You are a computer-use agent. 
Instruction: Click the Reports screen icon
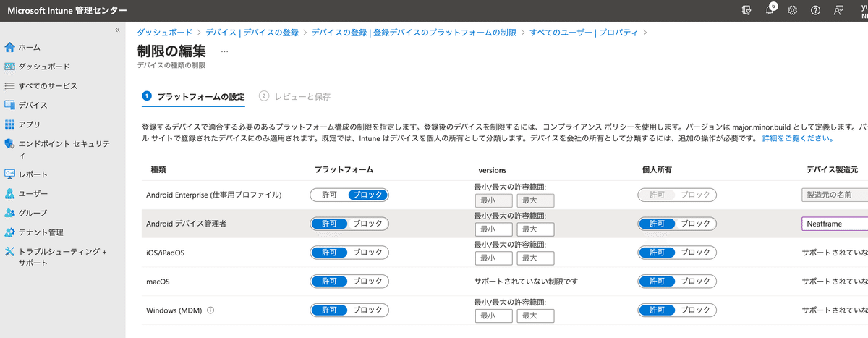point(9,174)
